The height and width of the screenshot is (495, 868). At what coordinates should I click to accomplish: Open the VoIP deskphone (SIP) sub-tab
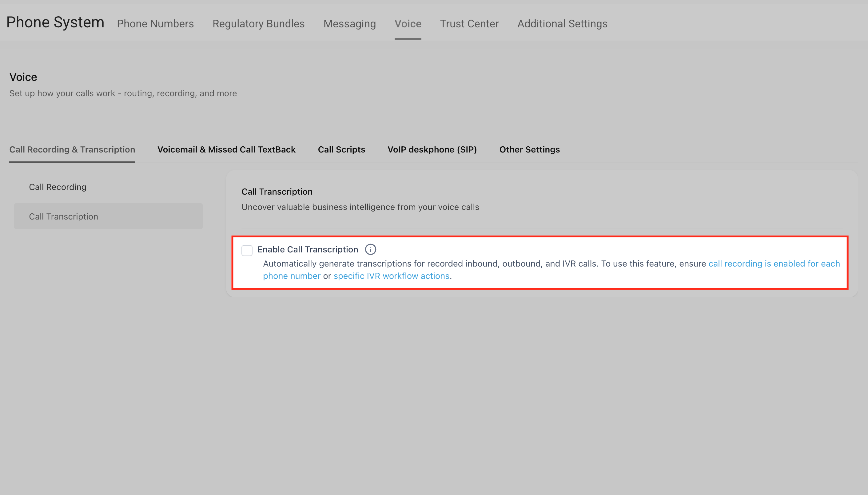point(432,150)
